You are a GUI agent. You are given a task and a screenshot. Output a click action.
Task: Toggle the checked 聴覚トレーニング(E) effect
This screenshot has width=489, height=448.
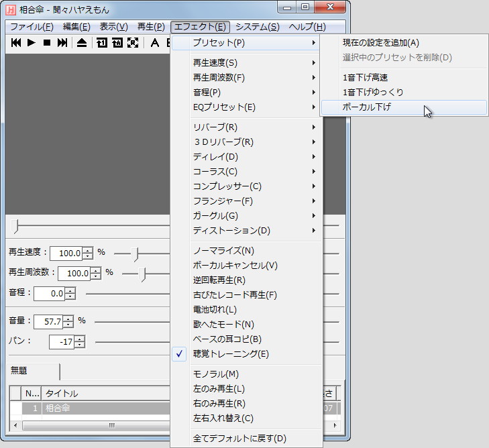tap(247, 354)
